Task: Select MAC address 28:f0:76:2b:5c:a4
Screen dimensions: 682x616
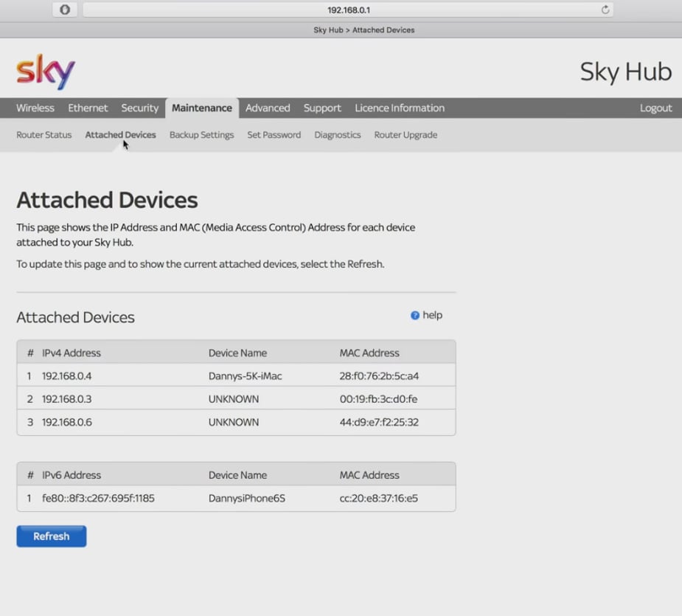Action: coord(379,376)
